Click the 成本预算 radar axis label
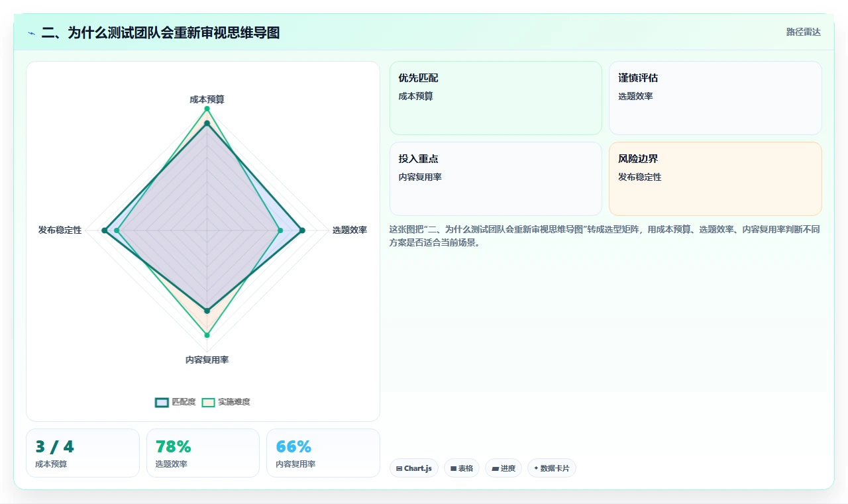Viewport: 848px width, 504px height. 207,99
